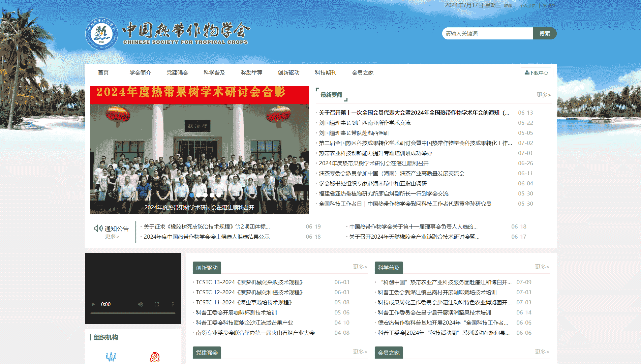This screenshot has height=364, width=641.
Task: Open the 学会简介 menu item
Action: pos(141,73)
